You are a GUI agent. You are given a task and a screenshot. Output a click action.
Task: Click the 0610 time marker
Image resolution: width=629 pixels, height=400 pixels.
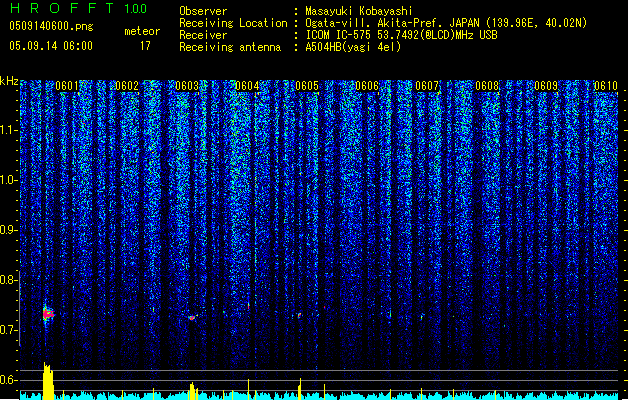pyautogui.click(x=606, y=86)
